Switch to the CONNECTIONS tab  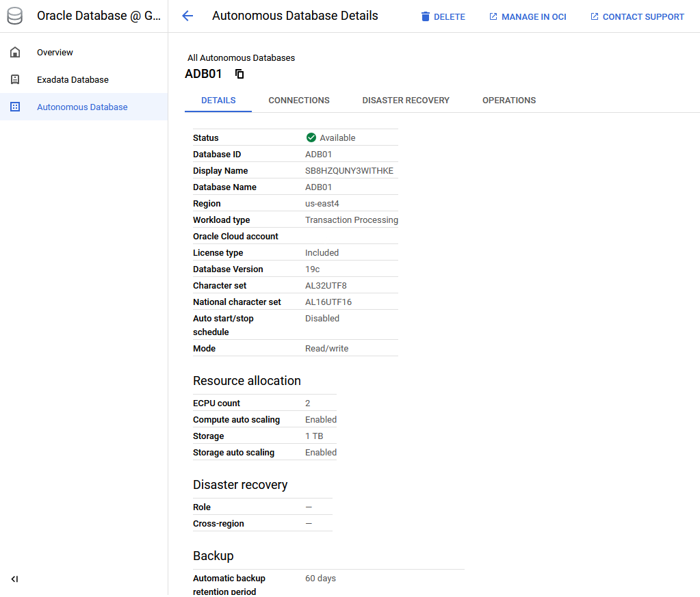coord(298,101)
